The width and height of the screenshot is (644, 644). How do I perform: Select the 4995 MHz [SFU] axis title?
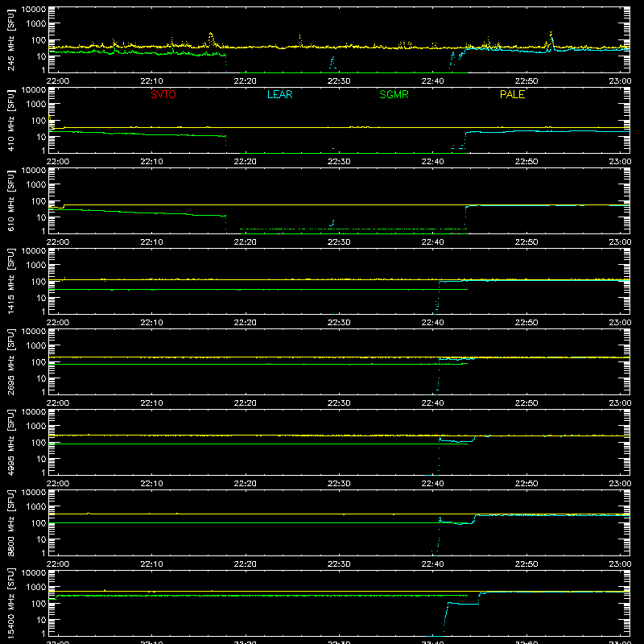[x=10, y=443]
